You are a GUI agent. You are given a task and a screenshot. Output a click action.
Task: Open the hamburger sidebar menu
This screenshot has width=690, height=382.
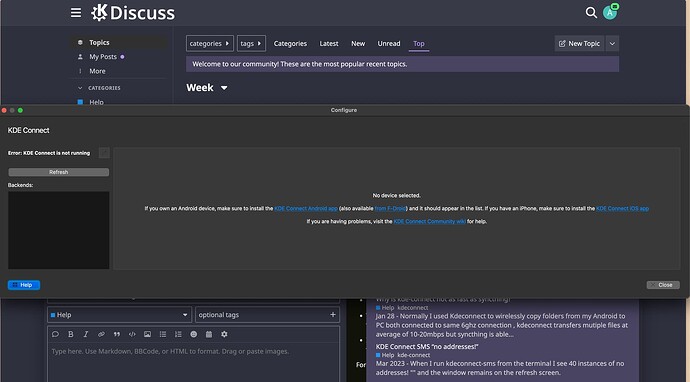(76, 13)
